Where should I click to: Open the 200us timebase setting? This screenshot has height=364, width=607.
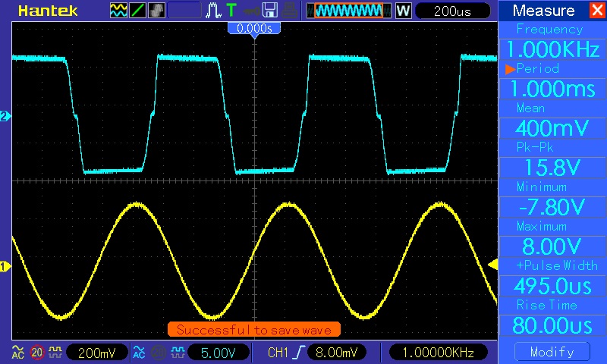pos(453,11)
